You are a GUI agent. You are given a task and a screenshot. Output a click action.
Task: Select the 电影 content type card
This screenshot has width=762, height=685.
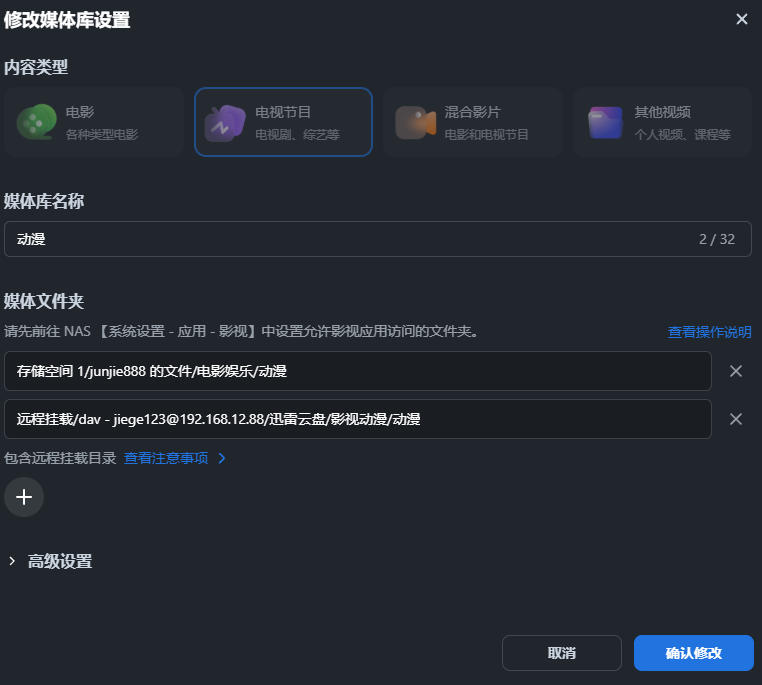[94, 122]
